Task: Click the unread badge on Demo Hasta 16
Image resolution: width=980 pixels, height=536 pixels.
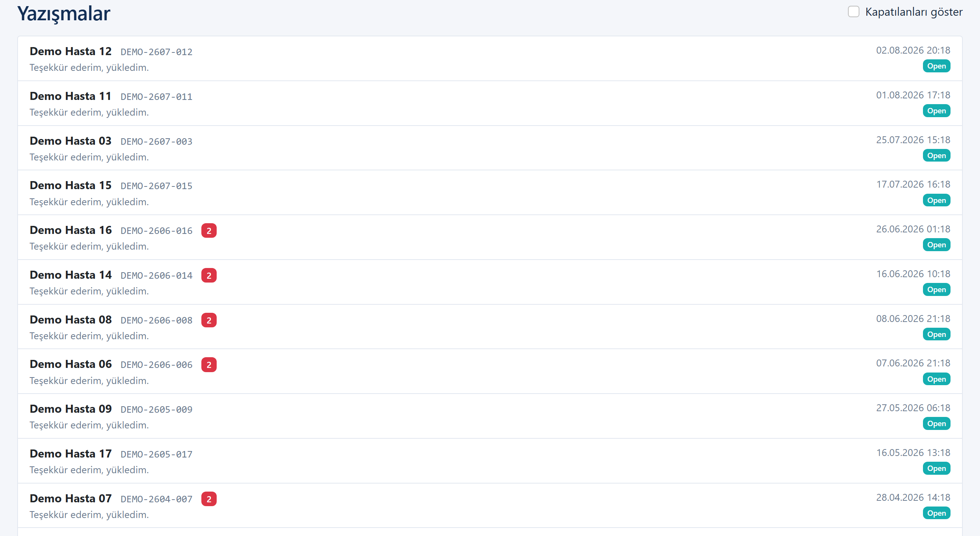Action: [x=209, y=230]
